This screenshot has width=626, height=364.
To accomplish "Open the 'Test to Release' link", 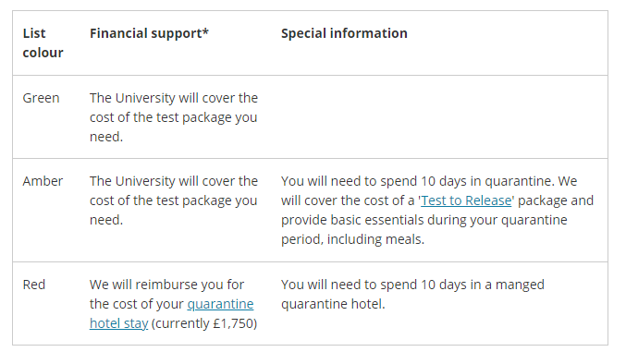I will (x=466, y=200).
